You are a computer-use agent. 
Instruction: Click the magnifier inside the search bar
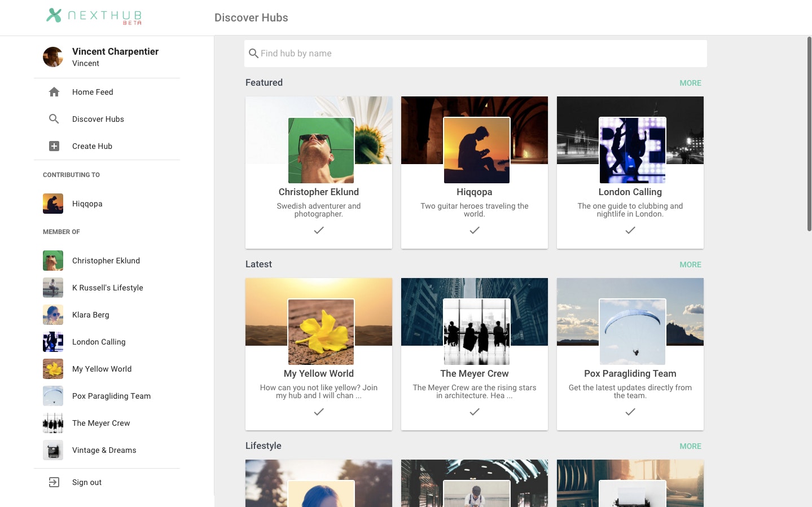[x=253, y=53]
